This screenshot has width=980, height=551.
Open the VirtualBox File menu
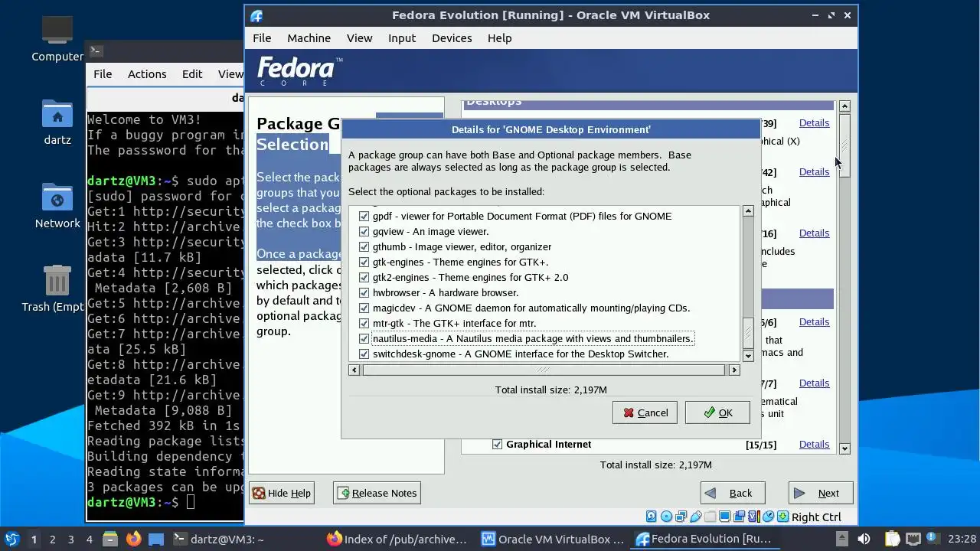(262, 37)
